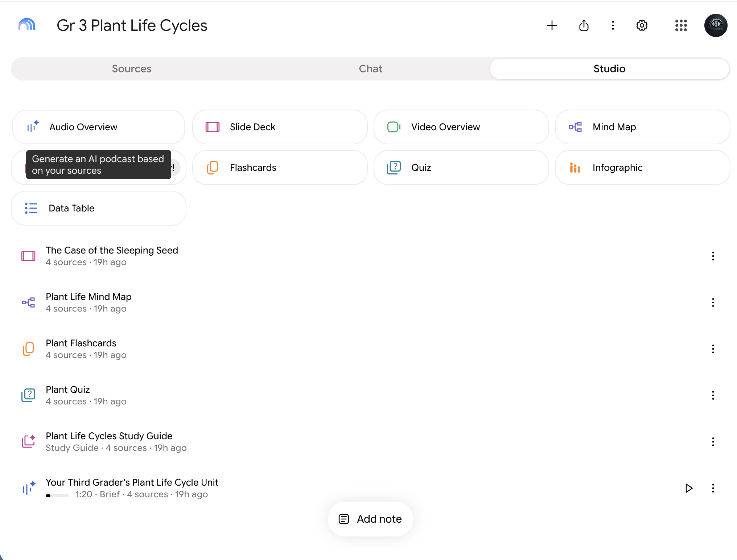Select the Studio tab

609,69
